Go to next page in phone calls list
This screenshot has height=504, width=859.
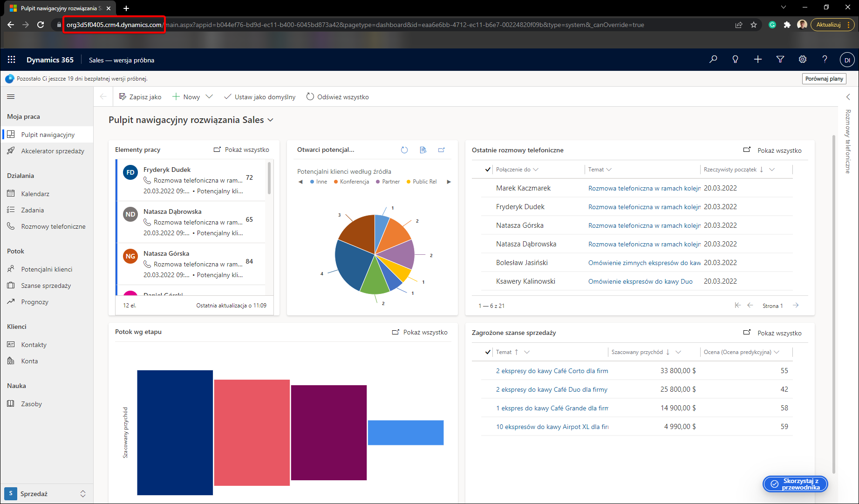pyautogui.click(x=796, y=306)
